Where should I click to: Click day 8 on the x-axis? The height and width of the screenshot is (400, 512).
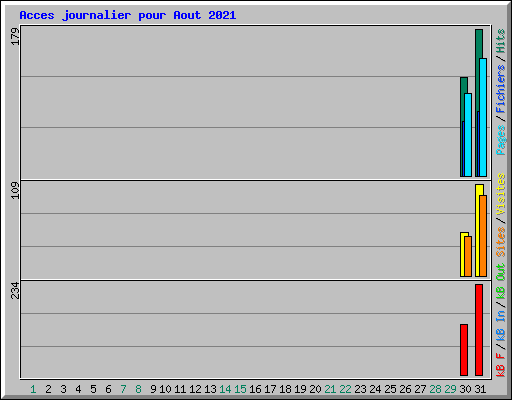(x=138, y=389)
